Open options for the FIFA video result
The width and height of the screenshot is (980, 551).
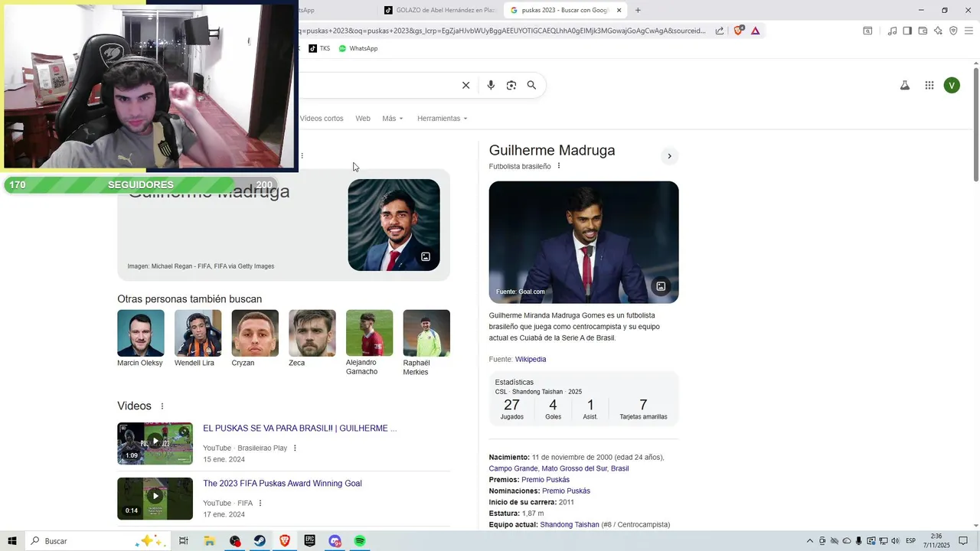click(x=260, y=504)
